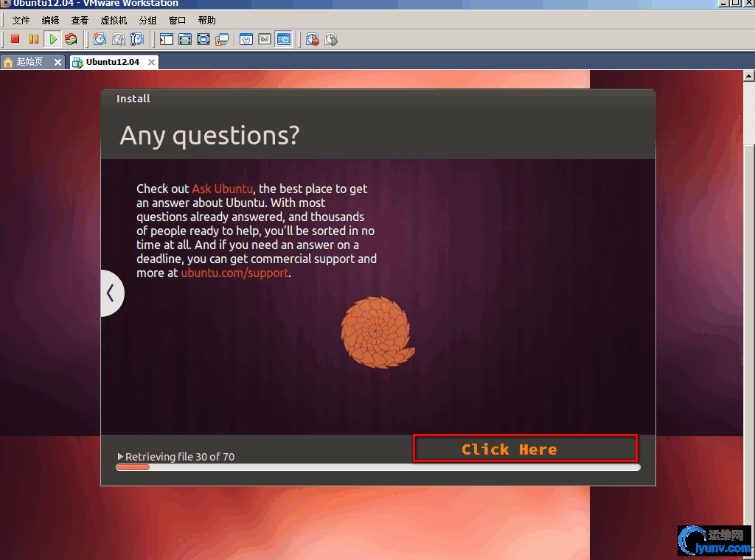Expand details triangle beside Retrieving file
The width and height of the screenshot is (755, 560).
120,456
